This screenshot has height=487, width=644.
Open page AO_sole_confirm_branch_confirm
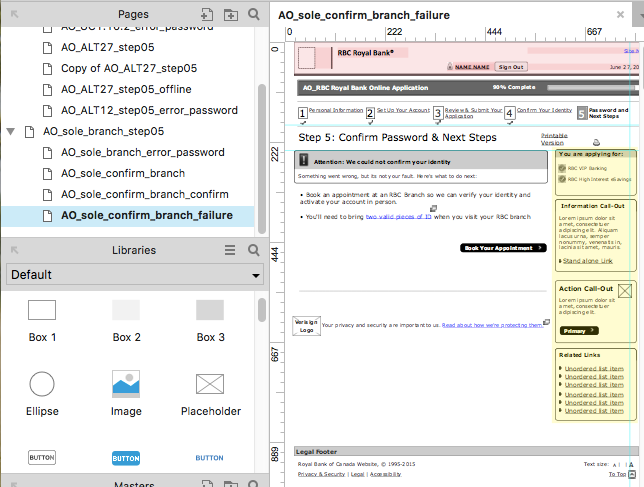(145, 194)
